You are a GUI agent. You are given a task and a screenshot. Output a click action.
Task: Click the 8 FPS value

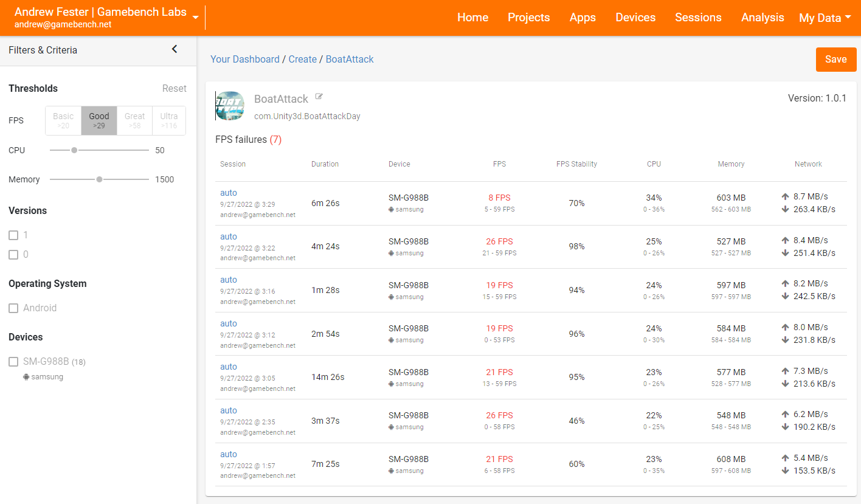tap(499, 198)
